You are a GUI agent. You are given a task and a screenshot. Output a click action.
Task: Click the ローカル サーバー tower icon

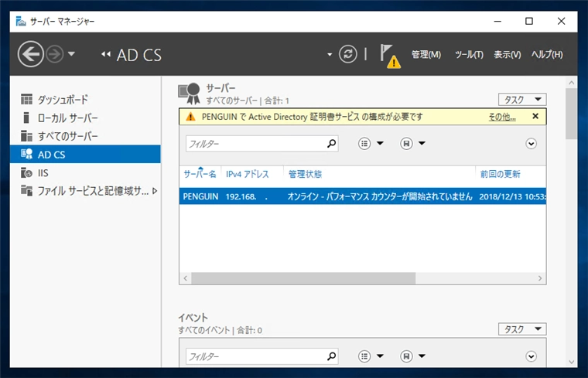coord(26,117)
